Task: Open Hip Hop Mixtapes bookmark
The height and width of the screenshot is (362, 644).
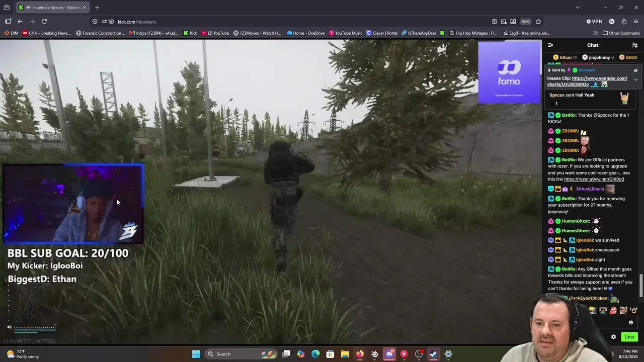Action: [472, 33]
